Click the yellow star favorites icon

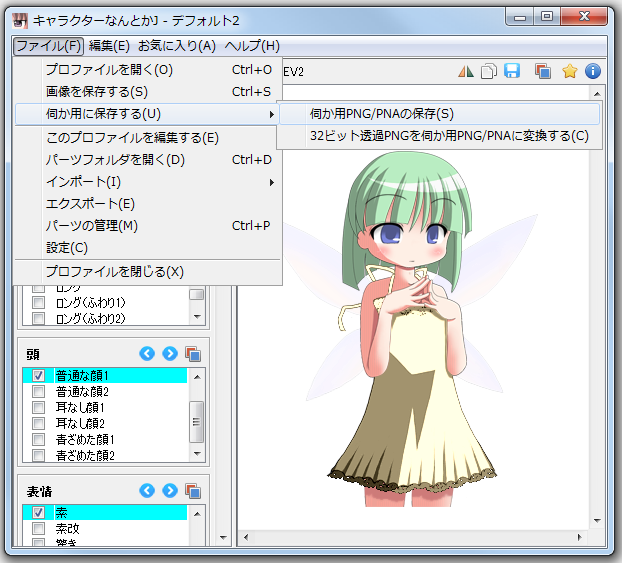click(570, 71)
